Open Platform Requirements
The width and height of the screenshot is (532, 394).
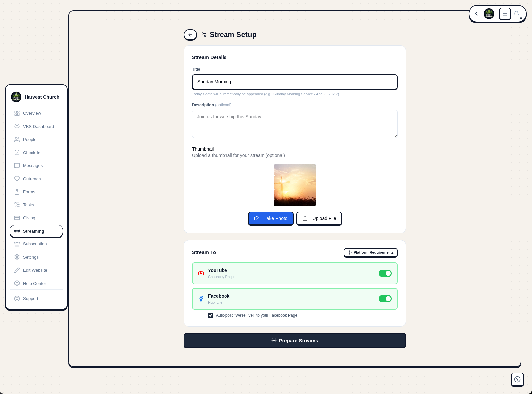(370, 252)
